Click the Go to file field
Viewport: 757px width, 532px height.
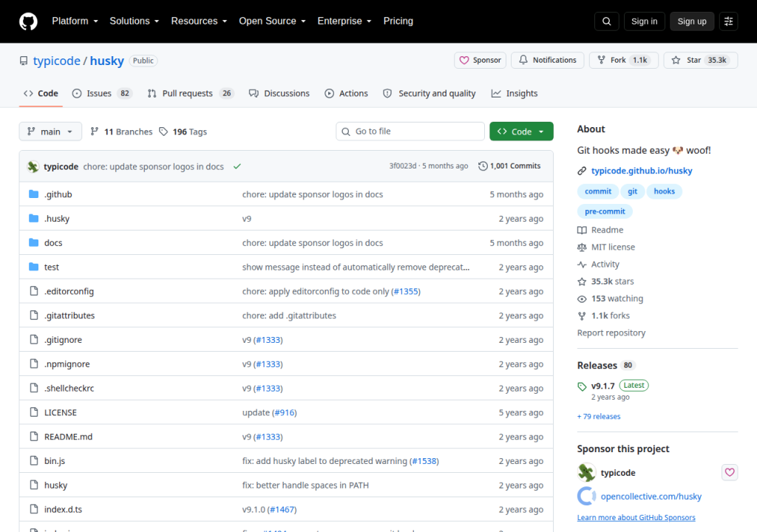(410, 132)
